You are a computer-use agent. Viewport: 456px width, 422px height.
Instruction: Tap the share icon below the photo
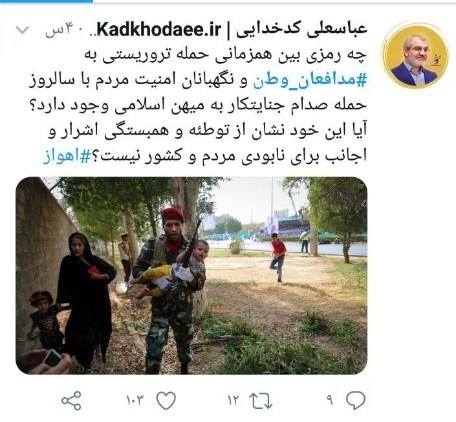click(71, 400)
